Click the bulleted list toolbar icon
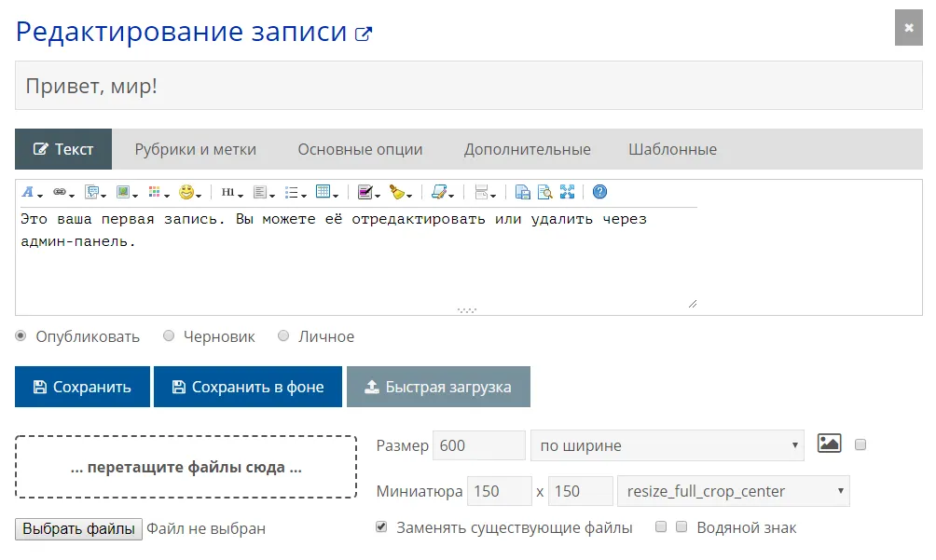The height and width of the screenshot is (560, 936). [293, 193]
